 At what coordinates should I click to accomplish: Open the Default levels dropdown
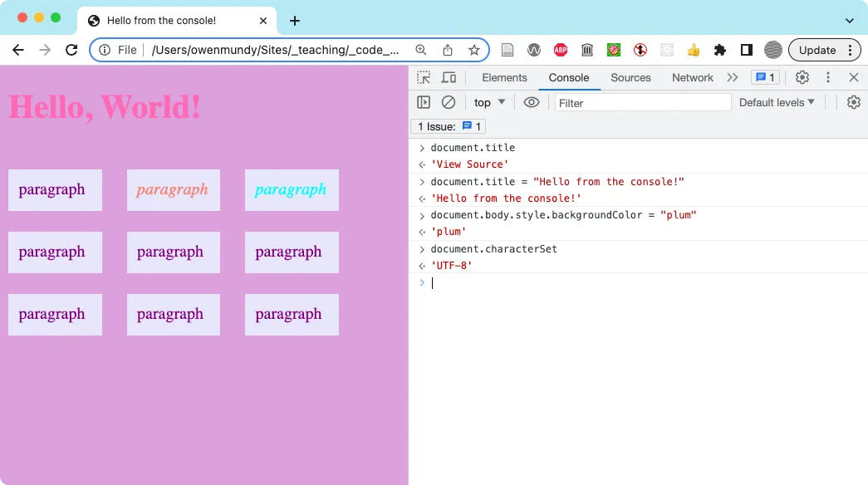(777, 101)
